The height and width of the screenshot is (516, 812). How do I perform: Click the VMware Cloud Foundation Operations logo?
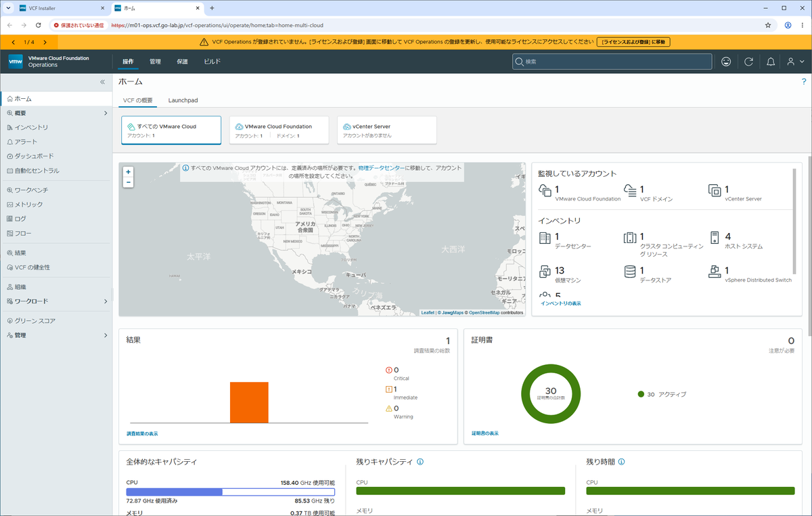[x=49, y=62]
